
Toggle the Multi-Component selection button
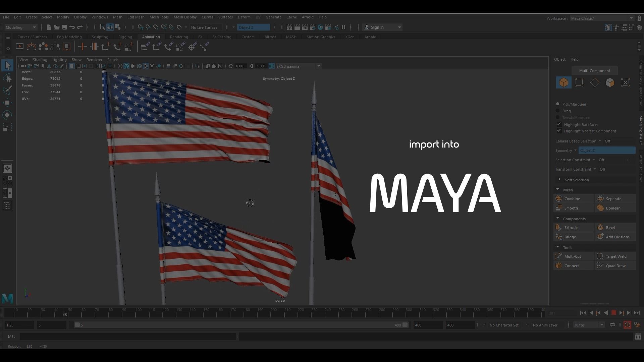(x=594, y=71)
